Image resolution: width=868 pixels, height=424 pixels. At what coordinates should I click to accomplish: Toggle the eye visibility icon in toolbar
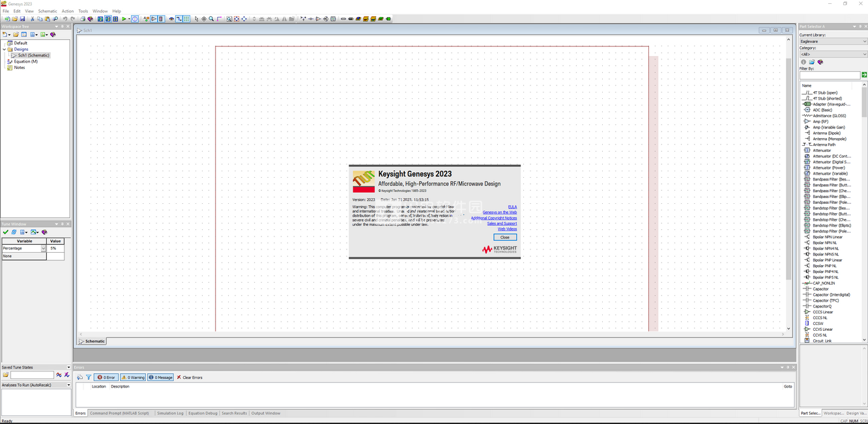coord(171,19)
